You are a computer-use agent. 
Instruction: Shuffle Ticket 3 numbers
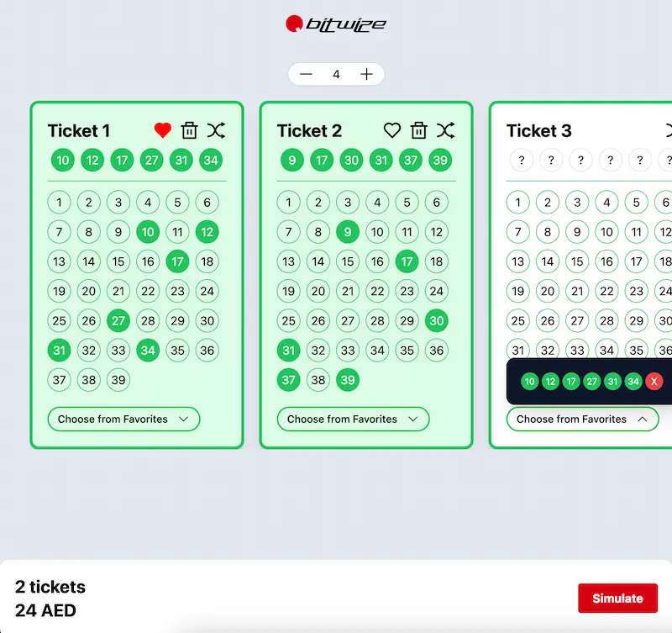click(x=668, y=130)
